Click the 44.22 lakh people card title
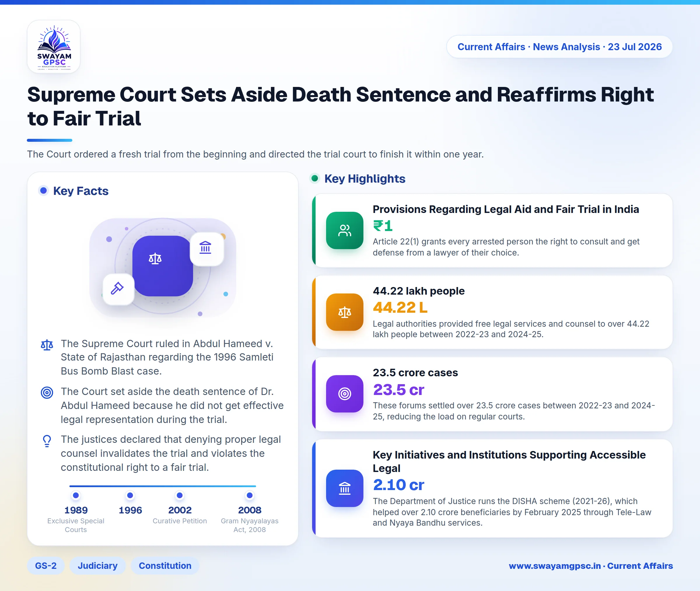 419,291
